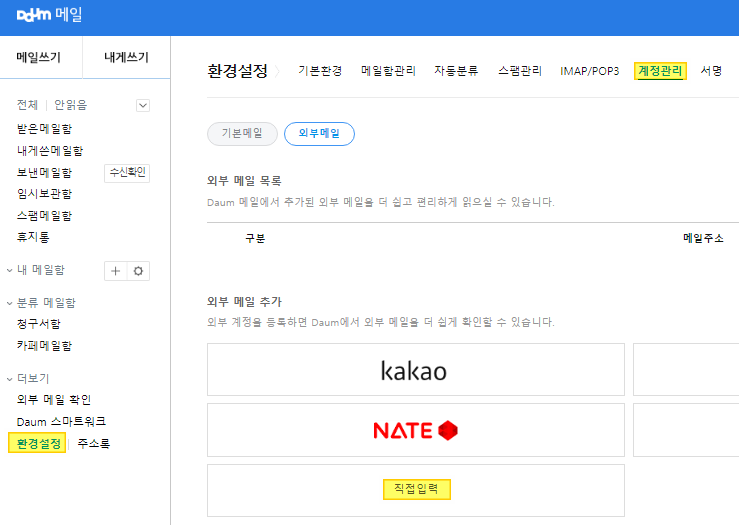Select the 기본메일 pill button
739x525 pixels.
pos(242,134)
